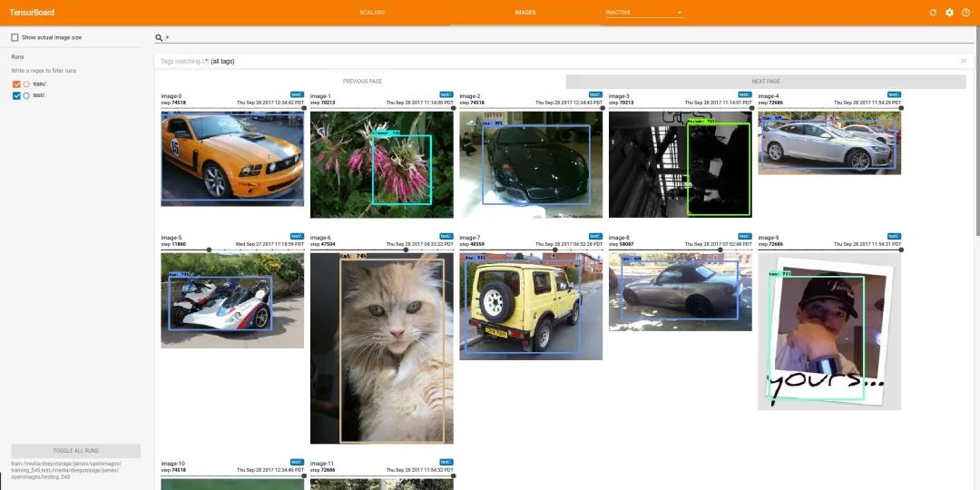Focus the tag filter search field
The width and height of the screenshot is (980, 490).
tap(565, 37)
